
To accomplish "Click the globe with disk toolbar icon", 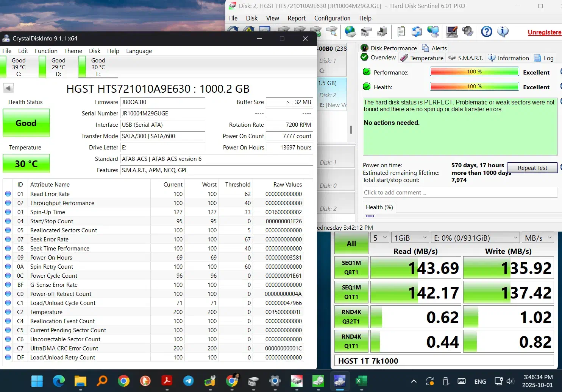I will coord(350,31).
